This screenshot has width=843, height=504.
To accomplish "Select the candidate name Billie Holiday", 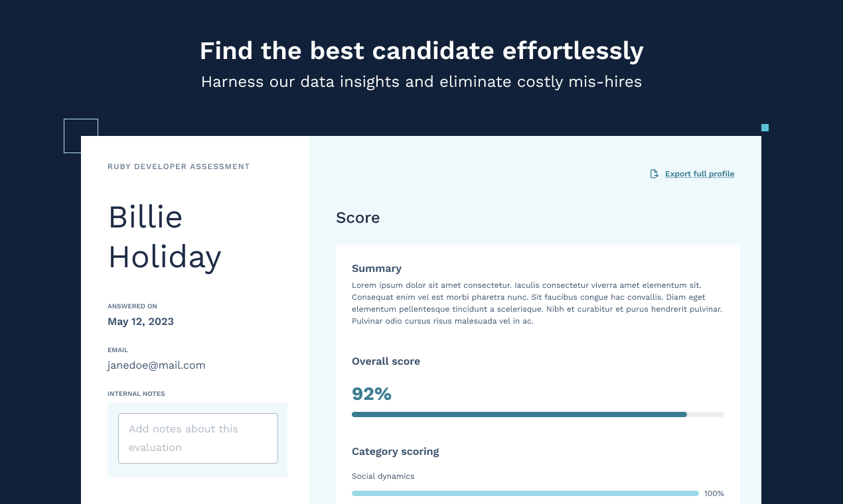I will (165, 237).
